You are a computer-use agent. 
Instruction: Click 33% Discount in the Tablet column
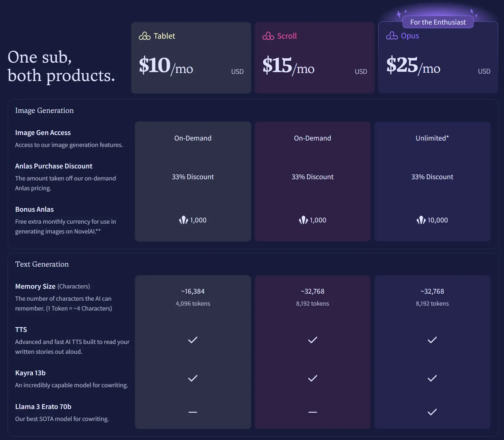pos(193,177)
